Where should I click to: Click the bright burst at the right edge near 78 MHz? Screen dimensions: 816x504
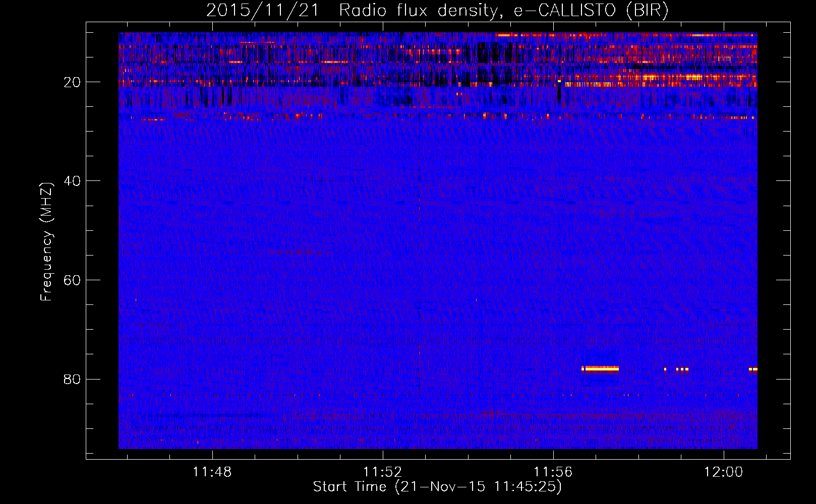[753, 369]
